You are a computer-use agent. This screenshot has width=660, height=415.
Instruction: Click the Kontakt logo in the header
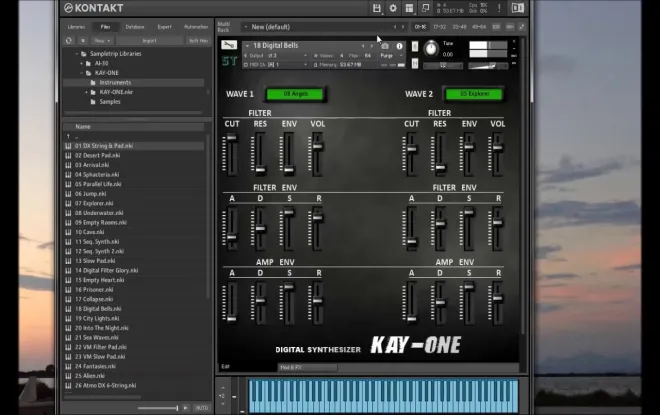93,8
